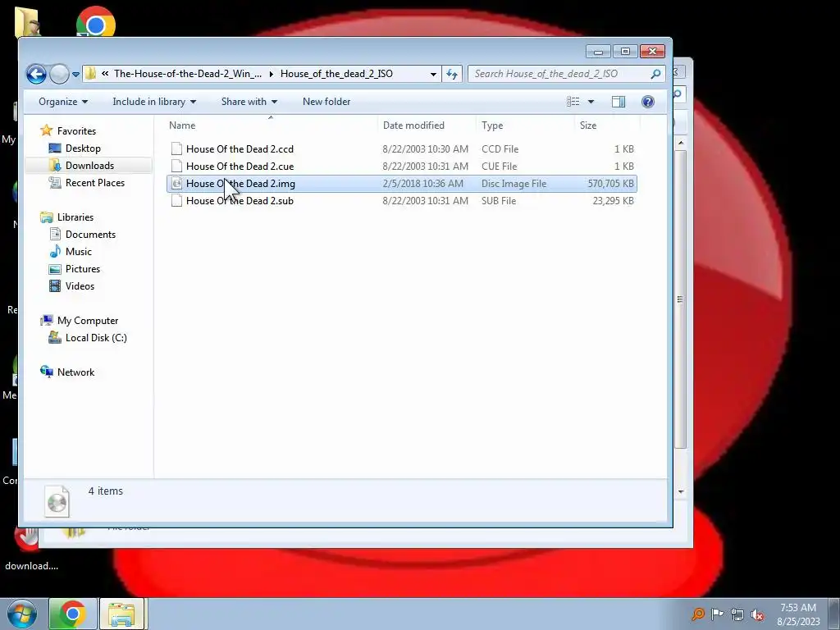Select House Of the Dead 2.sub file icon
The image size is (840, 630).
click(x=176, y=201)
